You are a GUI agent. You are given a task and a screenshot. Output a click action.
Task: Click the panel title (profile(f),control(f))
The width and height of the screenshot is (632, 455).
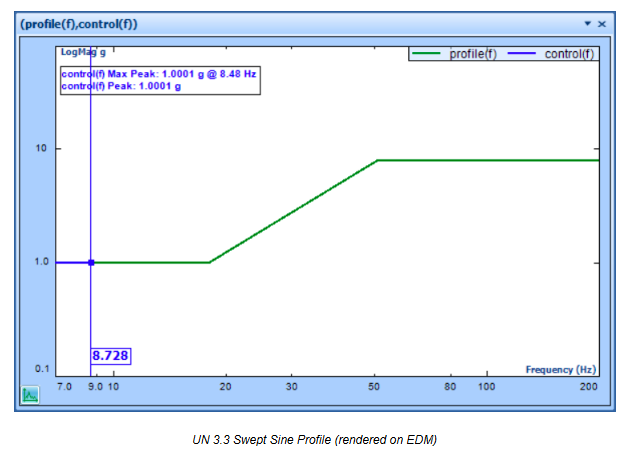click(x=79, y=22)
